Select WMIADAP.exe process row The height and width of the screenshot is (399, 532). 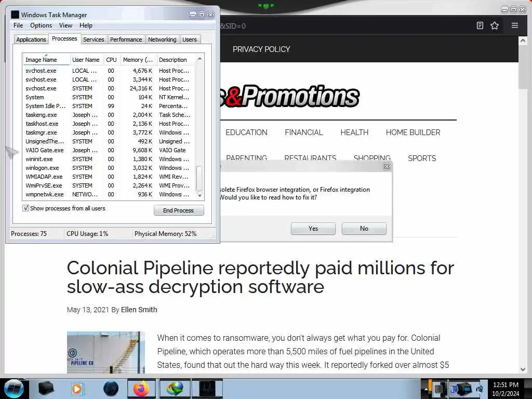click(109, 177)
